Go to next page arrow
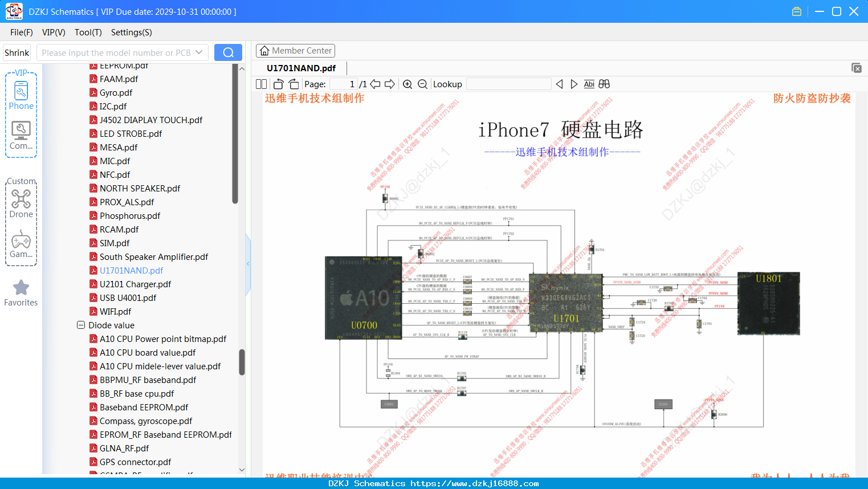 (390, 84)
